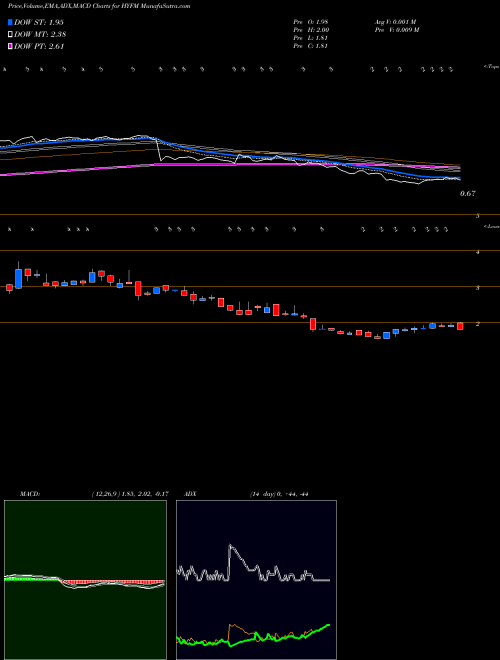Click the MACD '(12,26,9) 1.85, 2.02, -0.17' values
Image resolution: width=500 pixels, height=660 pixels.
[130, 494]
